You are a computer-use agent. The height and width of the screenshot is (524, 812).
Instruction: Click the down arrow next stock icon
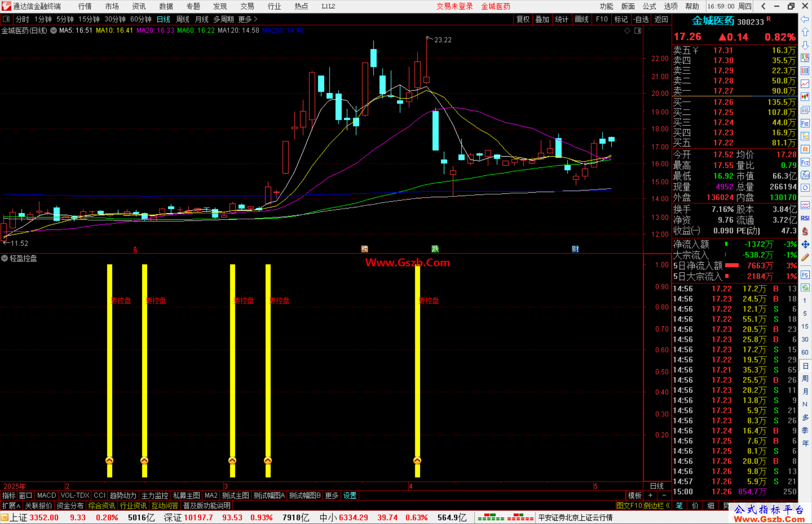coord(805,45)
